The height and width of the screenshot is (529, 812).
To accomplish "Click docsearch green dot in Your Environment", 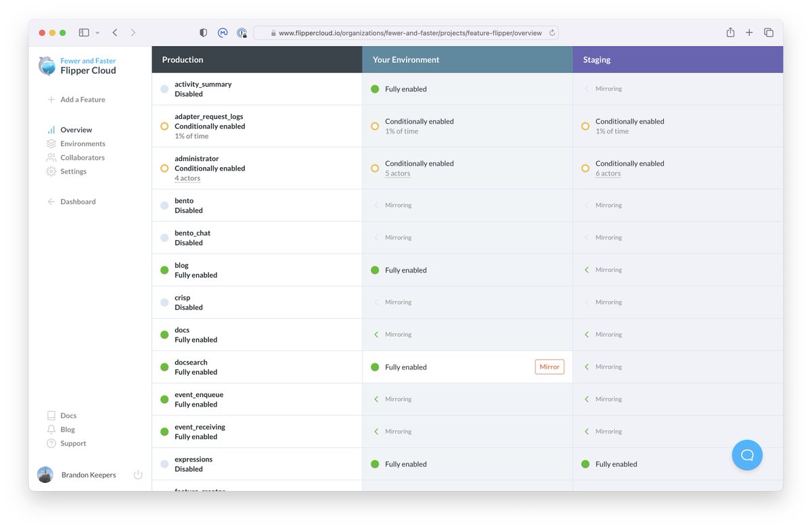I will coord(375,367).
